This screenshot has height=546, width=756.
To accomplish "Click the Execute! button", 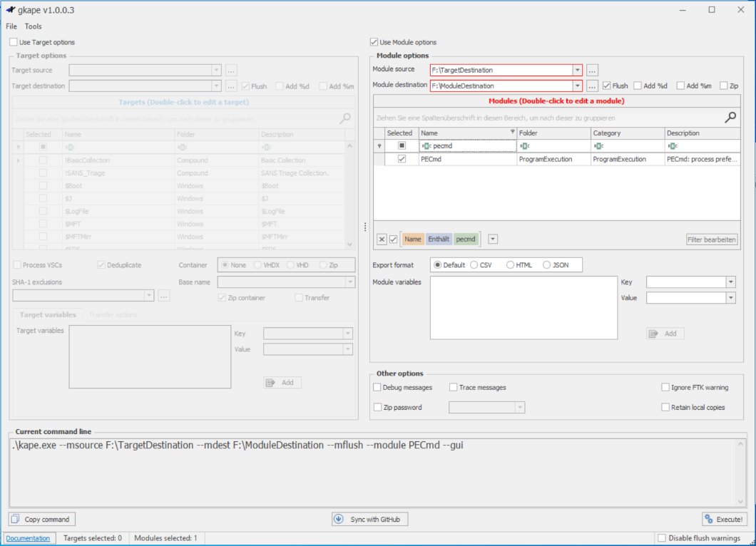I will 724,519.
